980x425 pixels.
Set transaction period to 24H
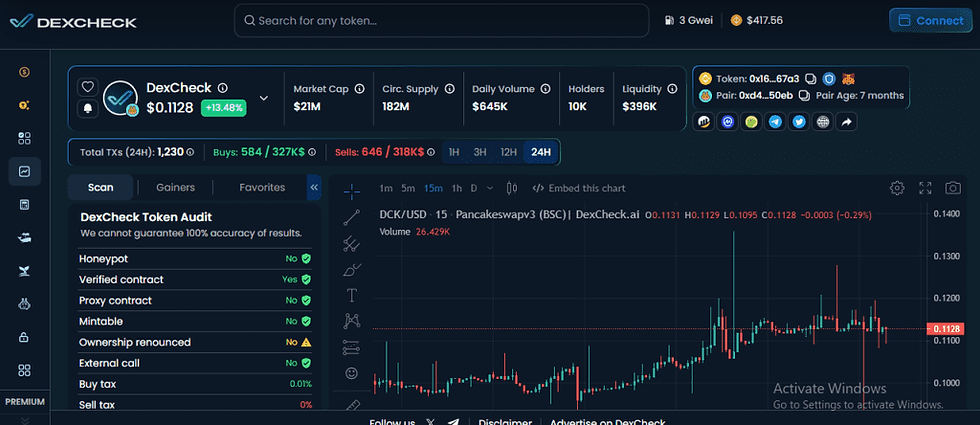coord(541,152)
